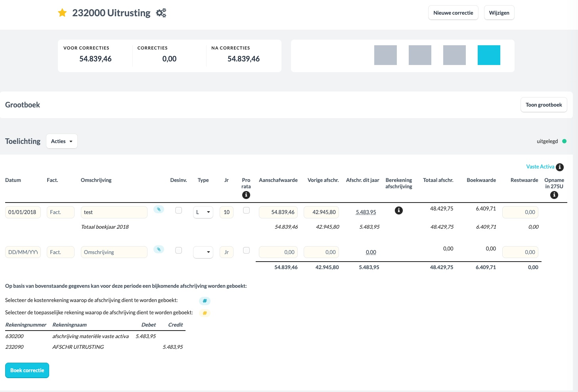Toggle the Desinv. checkbox in the empty row
The height and width of the screenshot is (392, 578).
point(179,250)
